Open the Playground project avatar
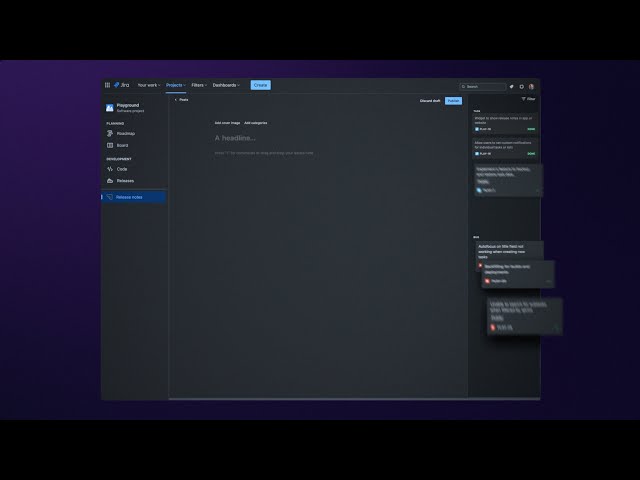The width and height of the screenshot is (640, 480). [109, 108]
